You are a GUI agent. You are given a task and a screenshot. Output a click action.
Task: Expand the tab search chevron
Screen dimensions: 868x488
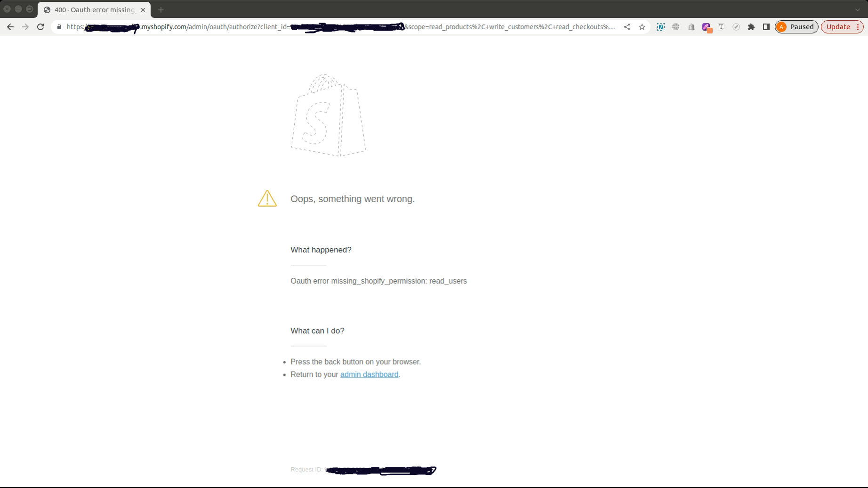click(858, 9)
